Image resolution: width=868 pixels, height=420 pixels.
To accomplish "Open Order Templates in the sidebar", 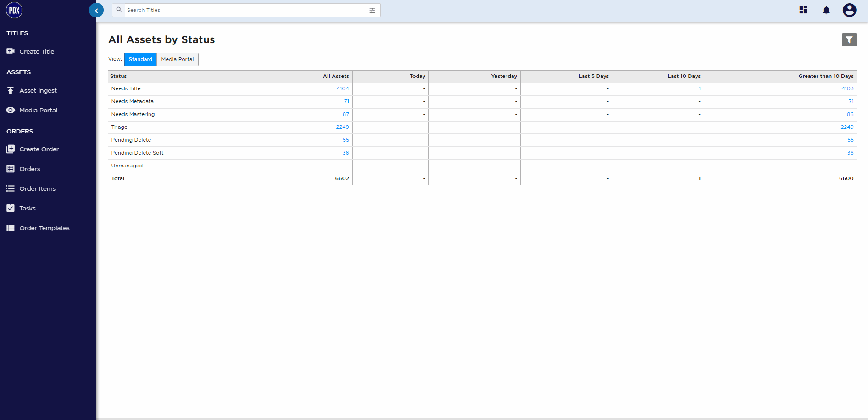I will [x=45, y=228].
